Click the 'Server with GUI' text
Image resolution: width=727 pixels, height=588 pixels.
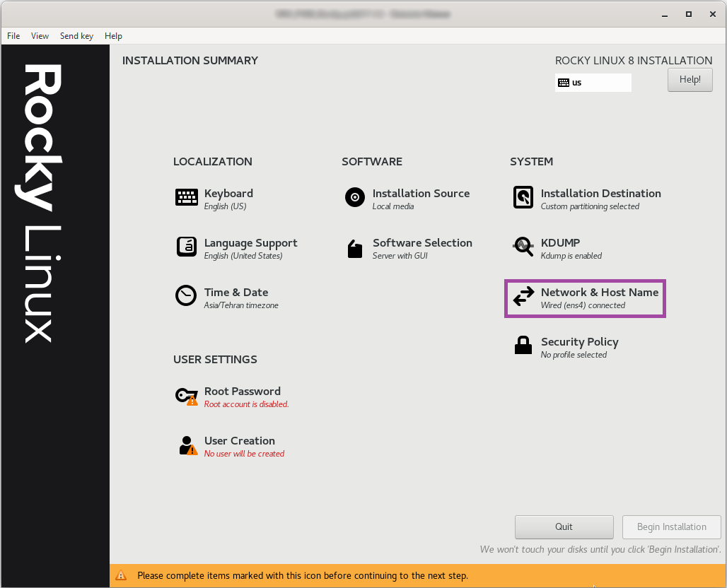[400, 256]
